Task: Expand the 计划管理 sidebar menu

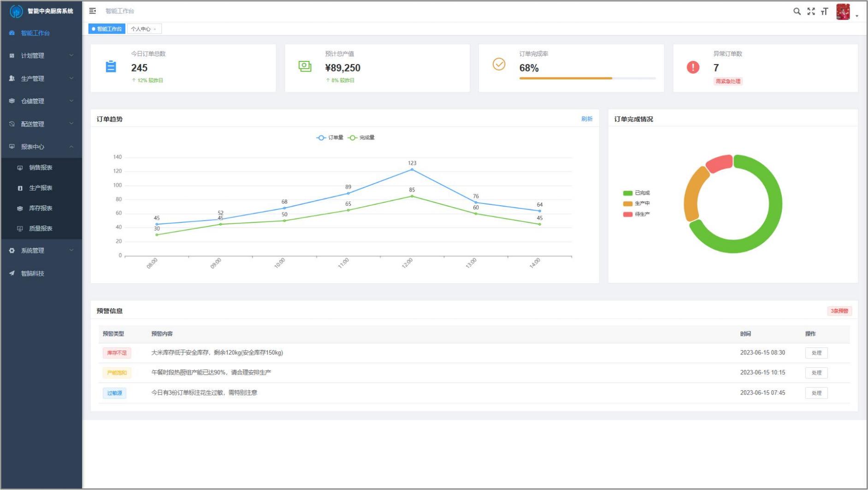Action: [x=41, y=55]
